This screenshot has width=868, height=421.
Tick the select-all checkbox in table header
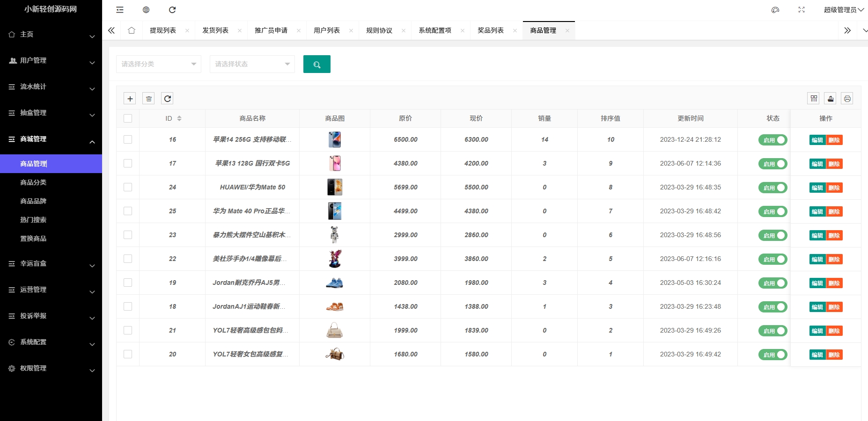click(128, 118)
